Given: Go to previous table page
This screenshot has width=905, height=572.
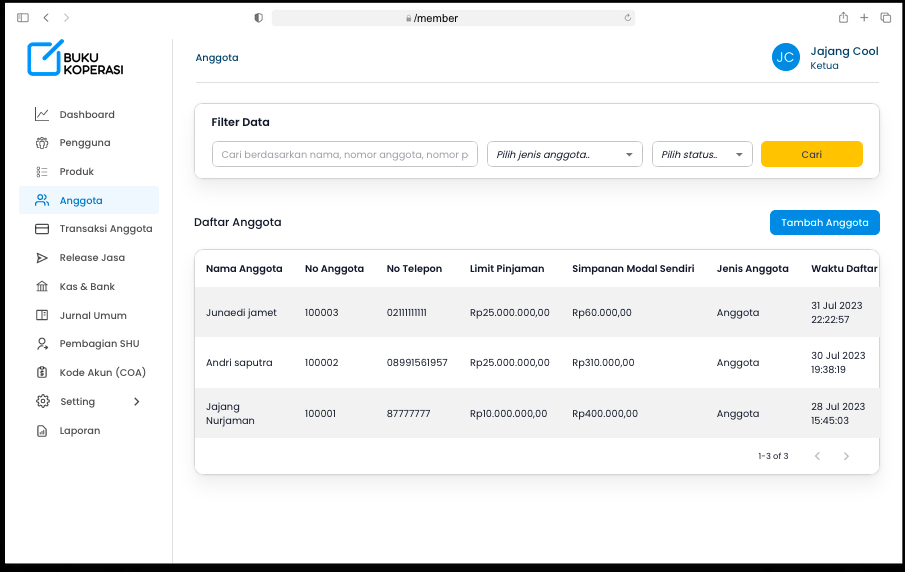Looking at the screenshot, I should [817, 457].
